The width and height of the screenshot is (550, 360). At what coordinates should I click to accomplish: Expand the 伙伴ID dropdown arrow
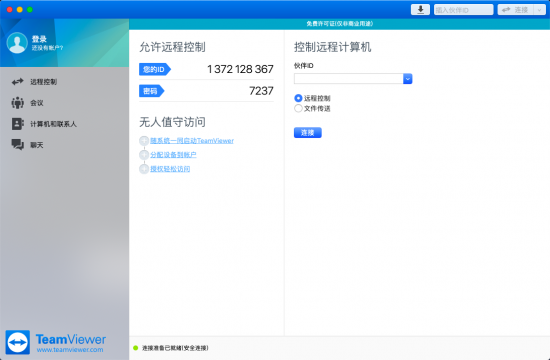pyautogui.click(x=408, y=79)
